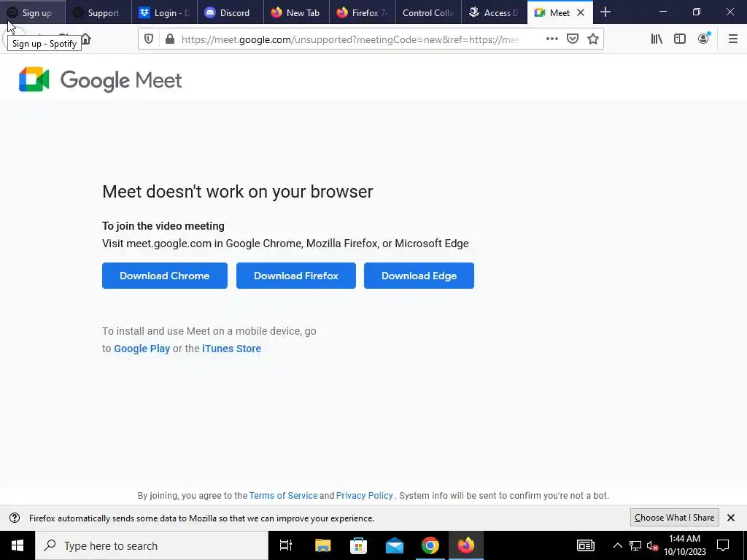The width and height of the screenshot is (747, 560).
Task: Save page to Pocket icon
Action: tap(573, 39)
